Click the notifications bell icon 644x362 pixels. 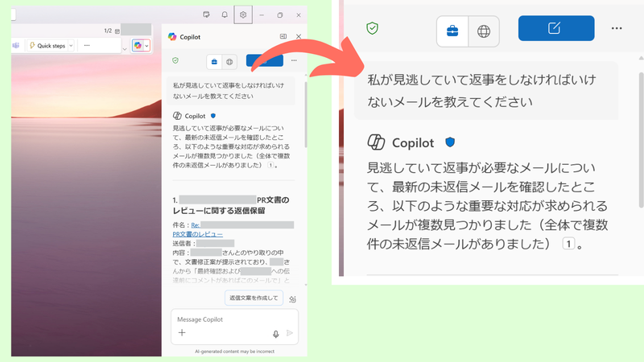click(x=225, y=14)
